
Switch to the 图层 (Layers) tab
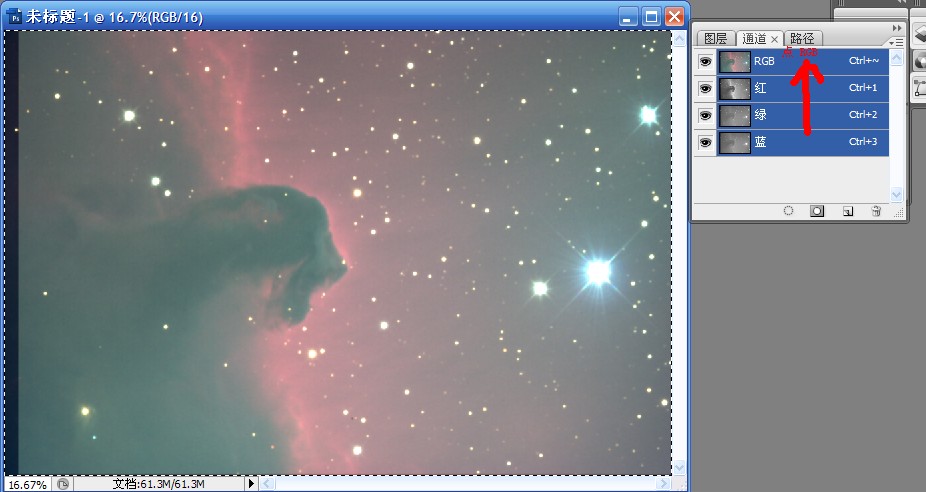pyautogui.click(x=716, y=38)
